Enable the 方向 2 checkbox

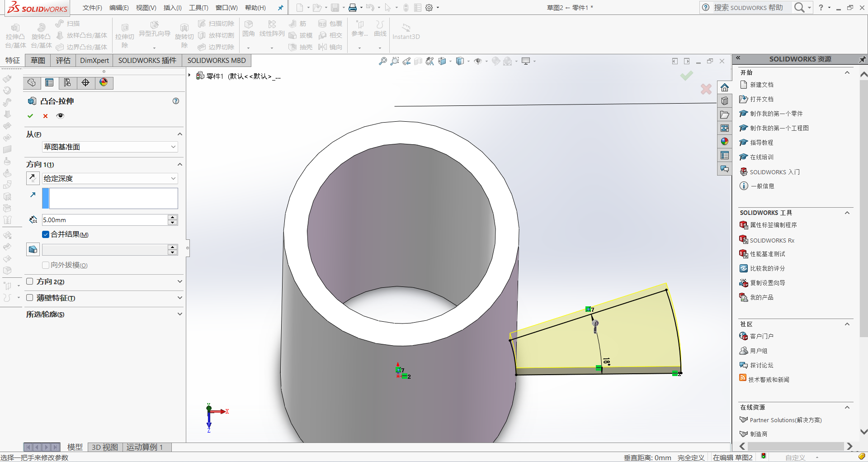pyautogui.click(x=30, y=281)
